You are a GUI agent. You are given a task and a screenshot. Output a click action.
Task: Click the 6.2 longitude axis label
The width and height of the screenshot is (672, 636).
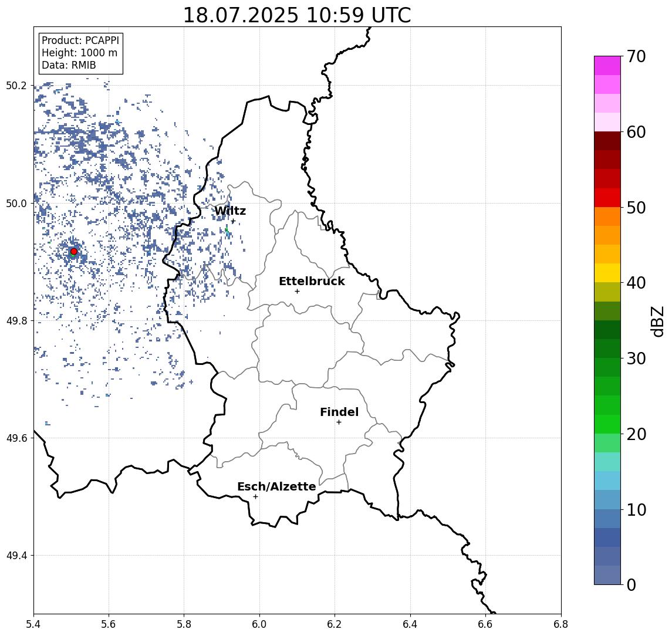335,624
